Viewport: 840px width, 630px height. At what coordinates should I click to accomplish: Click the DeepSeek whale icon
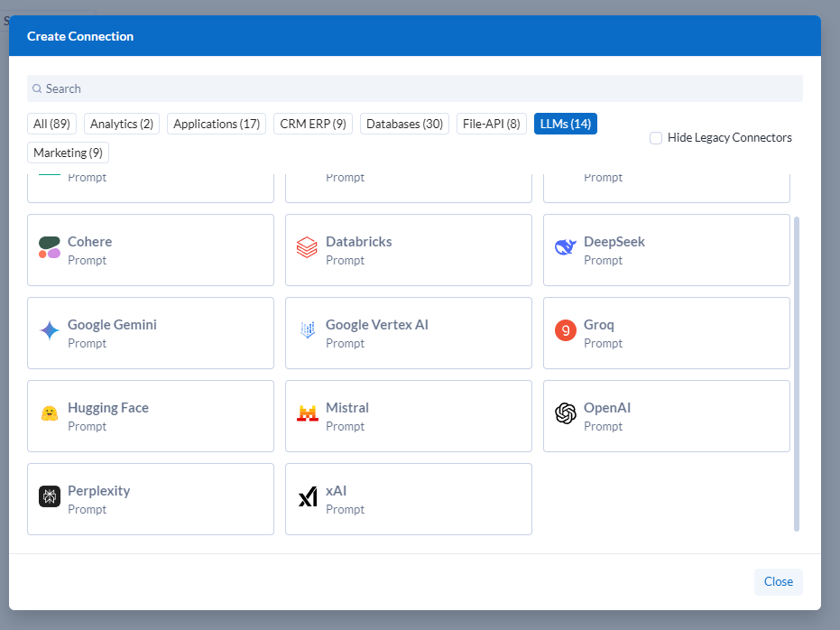(x=565, y=247)
